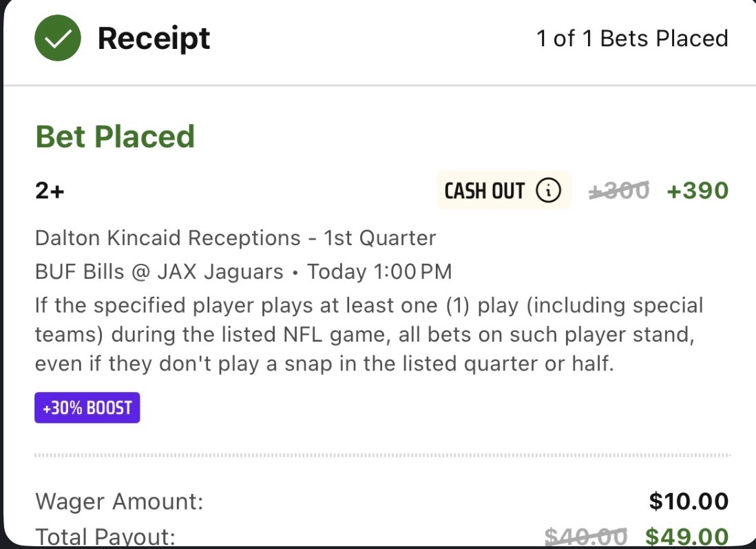
Task: Click the Today 1:00 PM game time
Action: pyautogui.click(x=379, y=272)
